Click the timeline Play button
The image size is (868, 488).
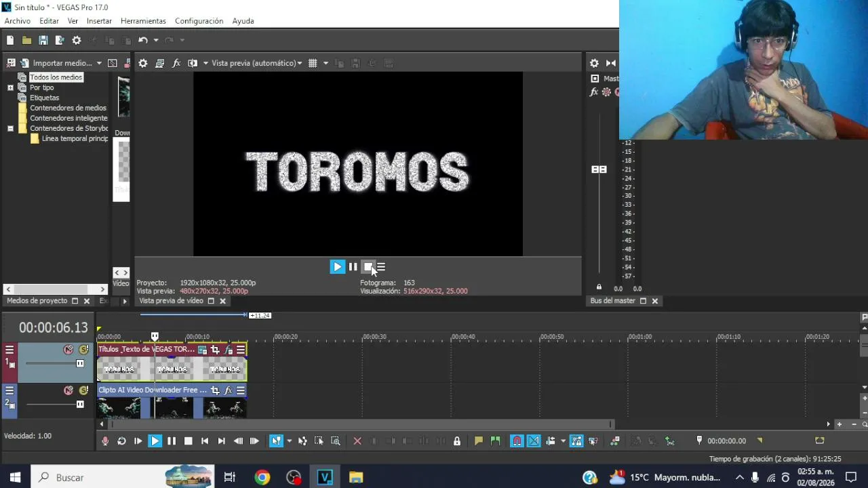click(155, 441)
